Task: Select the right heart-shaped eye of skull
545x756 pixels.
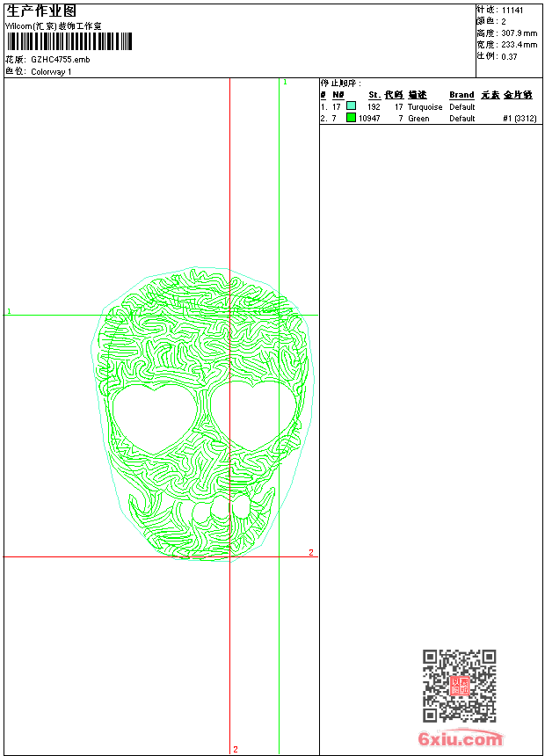Action: click(x=251, y=410)
